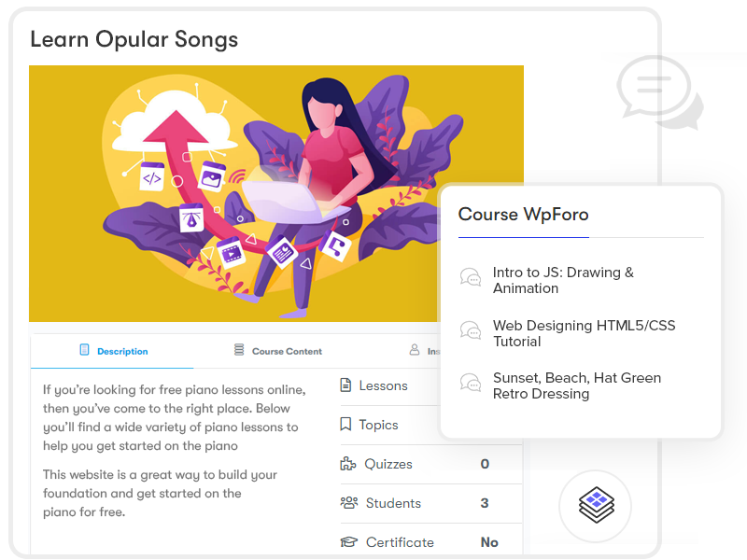747x560 pixels.
Task: Click chat bubble icon beside Web Designing
Action: pyautogui.click(x=471, y=330)
